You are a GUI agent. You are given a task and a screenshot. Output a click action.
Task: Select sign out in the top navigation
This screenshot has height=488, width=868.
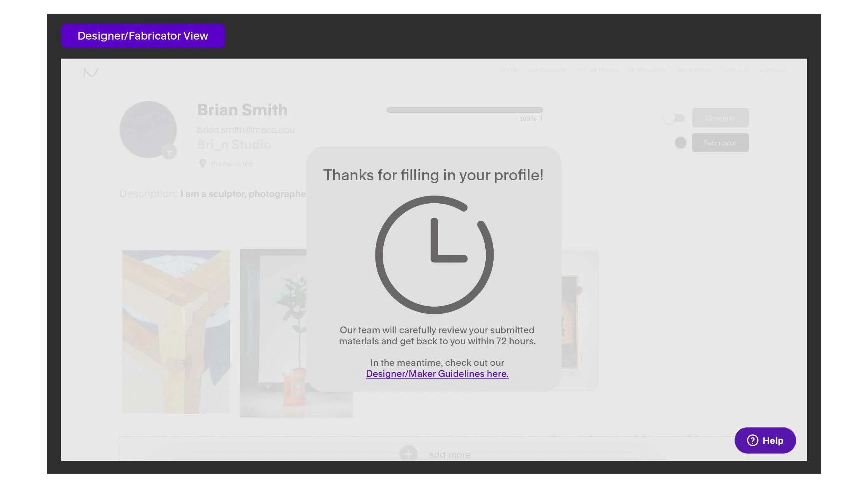pyautogui.click(x=772, y=70)
